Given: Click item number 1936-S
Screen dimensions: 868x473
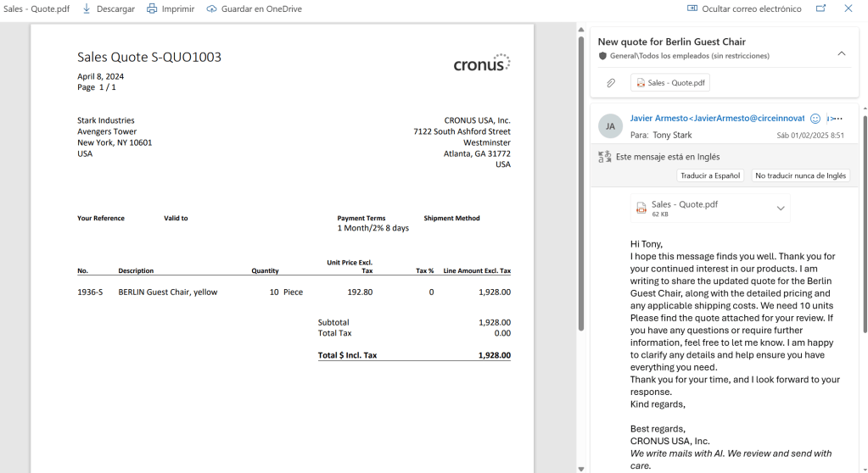Looking at the screenshot, I should [x=90, y=292].
